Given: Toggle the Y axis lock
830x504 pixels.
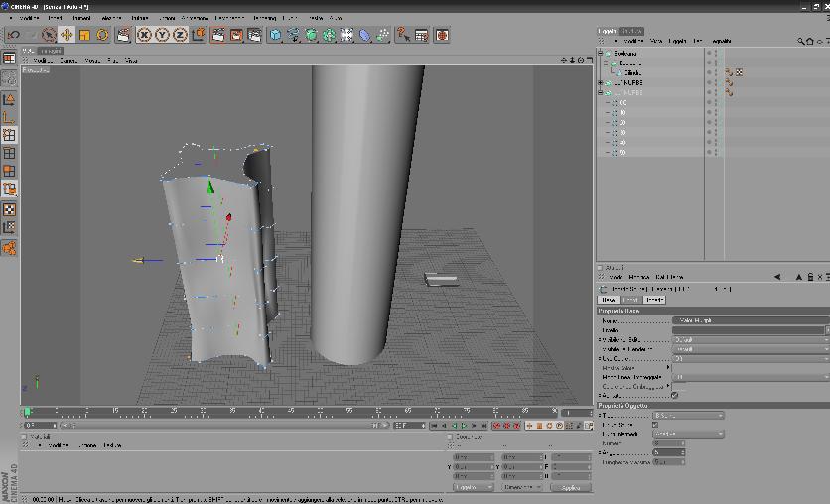Looking at the screenshot, I should tap(162, 35).
